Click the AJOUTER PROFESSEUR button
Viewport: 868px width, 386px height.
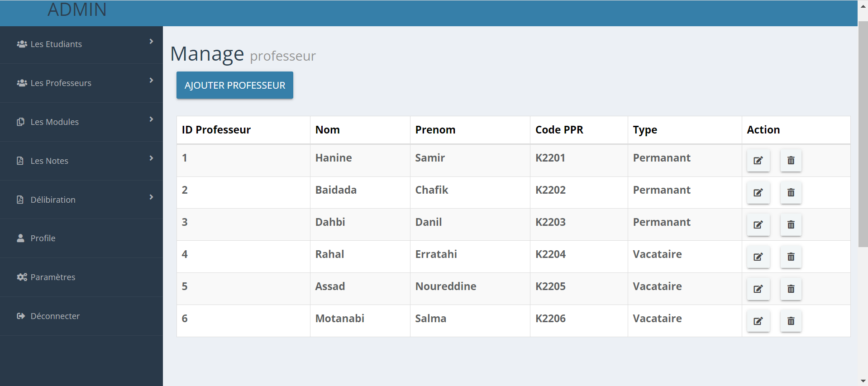234,85
